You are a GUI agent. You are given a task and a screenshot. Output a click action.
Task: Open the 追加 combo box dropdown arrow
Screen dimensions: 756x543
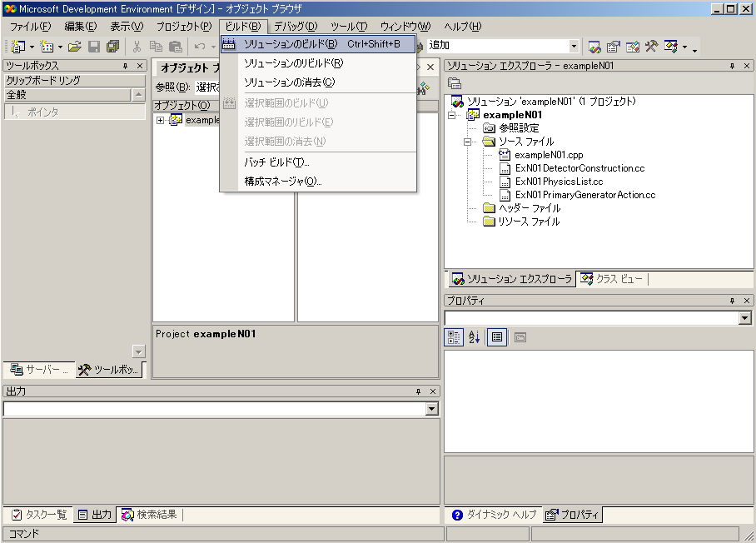[x=574, y=47]
